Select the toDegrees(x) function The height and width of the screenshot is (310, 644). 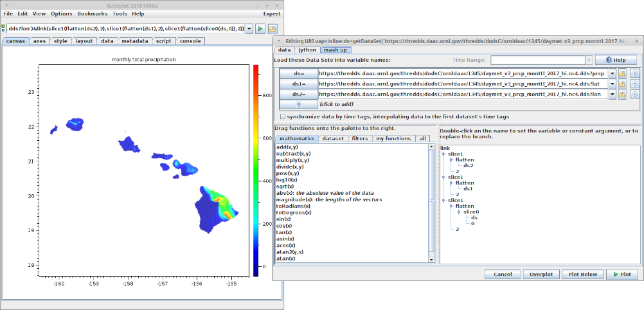point(293,212)
